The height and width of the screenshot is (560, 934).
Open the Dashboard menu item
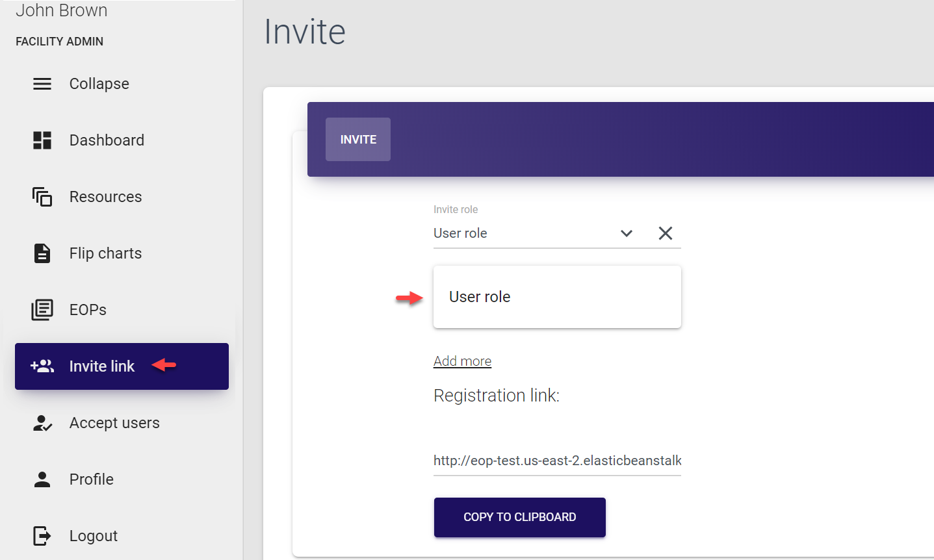coord(107,140)
